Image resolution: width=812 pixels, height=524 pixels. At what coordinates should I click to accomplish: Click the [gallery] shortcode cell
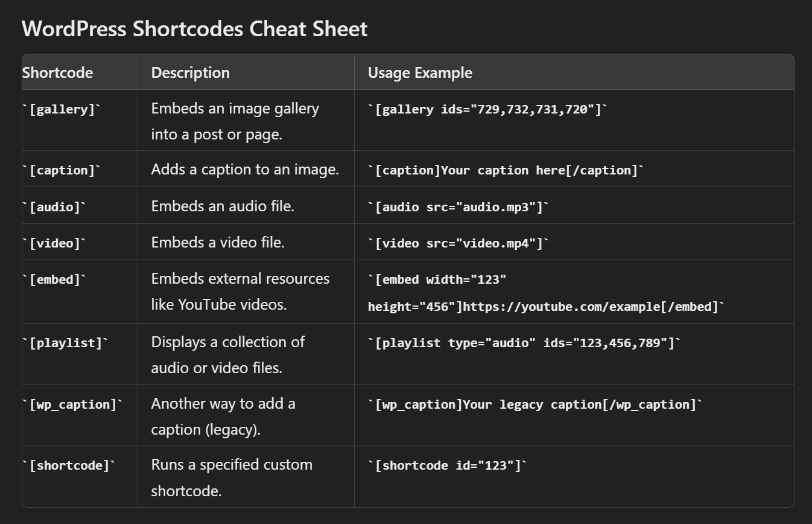62,109
